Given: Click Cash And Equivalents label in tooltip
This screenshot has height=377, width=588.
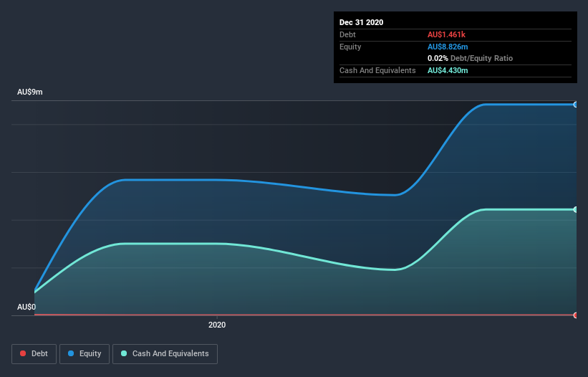Looking at the screenshot, I should [377, 70].
